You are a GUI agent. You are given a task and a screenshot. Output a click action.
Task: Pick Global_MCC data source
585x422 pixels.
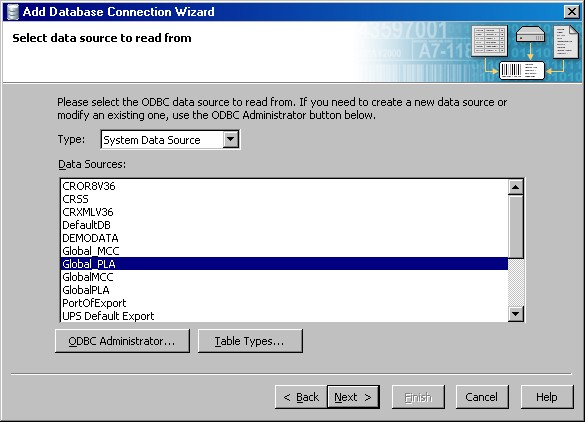284,251
